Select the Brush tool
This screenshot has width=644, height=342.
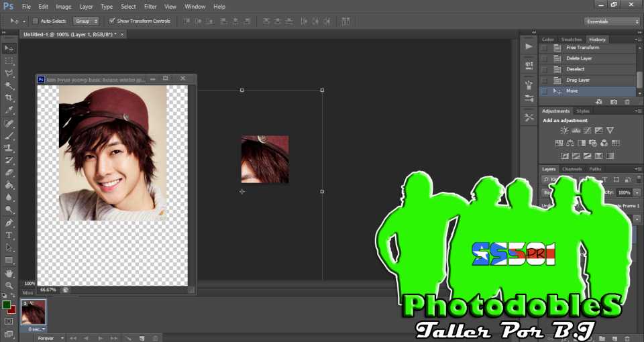pos(9,135)
